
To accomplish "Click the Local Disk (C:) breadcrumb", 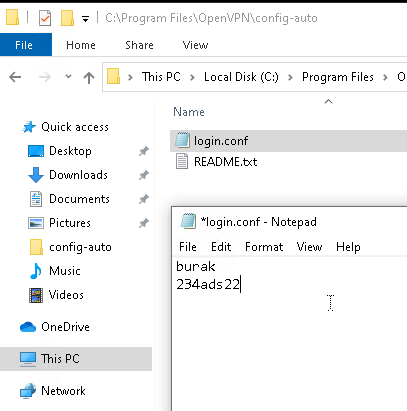I will click(x=241, y=77).
